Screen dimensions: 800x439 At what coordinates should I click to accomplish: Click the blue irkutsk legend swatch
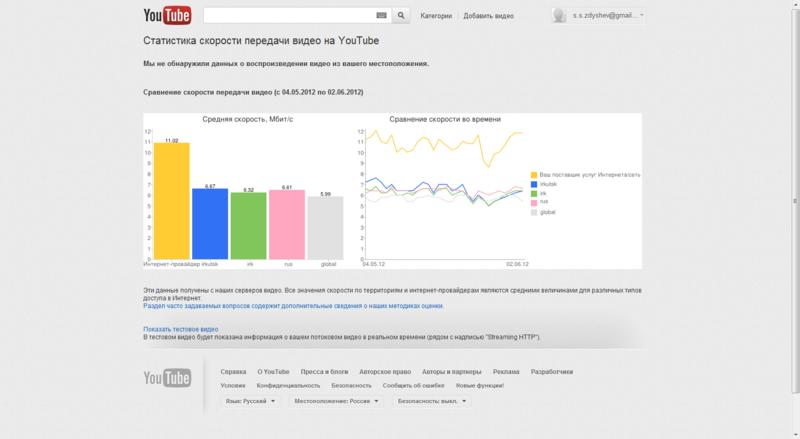coord(534,184)
